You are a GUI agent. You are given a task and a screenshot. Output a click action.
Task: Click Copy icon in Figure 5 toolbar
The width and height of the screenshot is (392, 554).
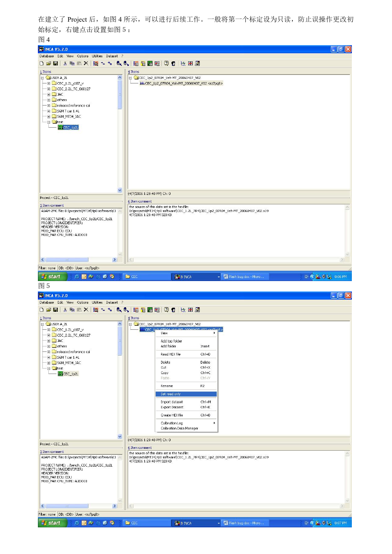pos(72,309)
